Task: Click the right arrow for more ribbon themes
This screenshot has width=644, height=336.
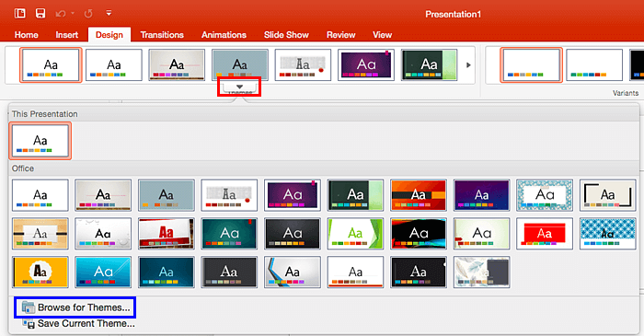Action: click(x=468, y=65)
